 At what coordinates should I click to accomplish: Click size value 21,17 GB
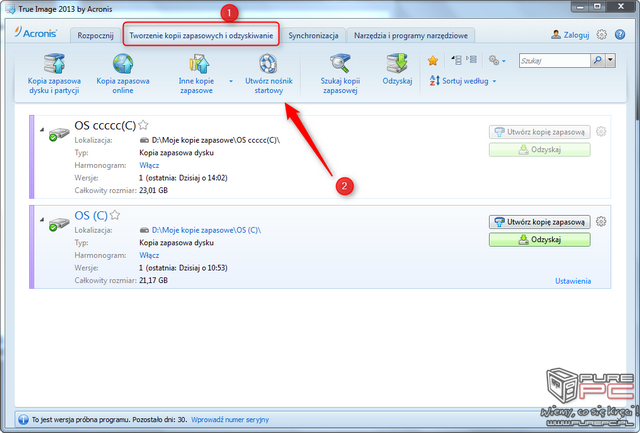[153, 280]
